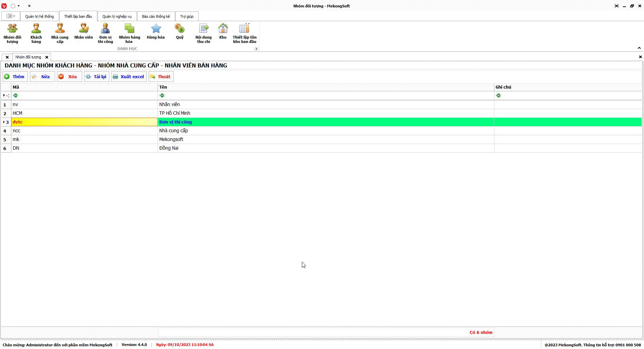
Task: Open Nội dung thu chi catalog
Action: pyautogui.click(x=204, y=34)
